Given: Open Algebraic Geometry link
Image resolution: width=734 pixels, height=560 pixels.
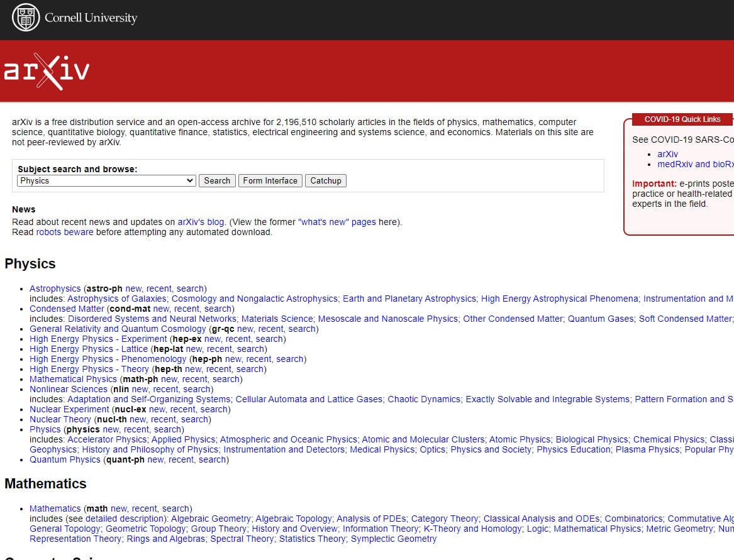Looking at the screenshot, I should pos(211,519).
